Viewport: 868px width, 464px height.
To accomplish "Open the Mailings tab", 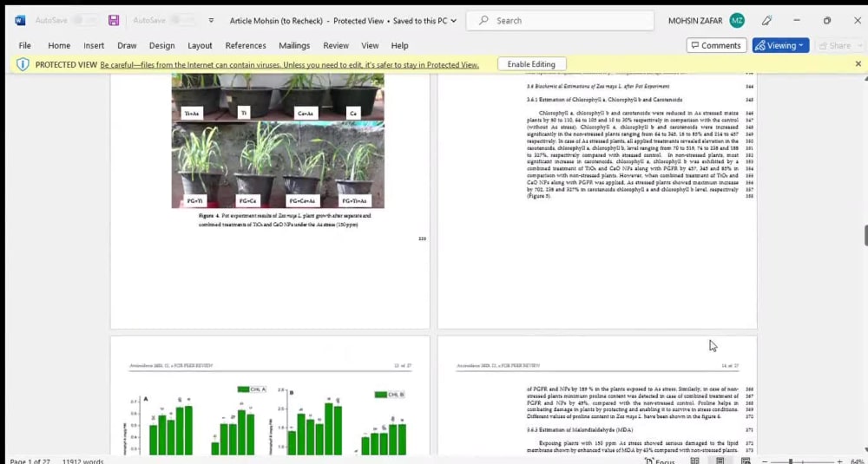I will 294,45.
